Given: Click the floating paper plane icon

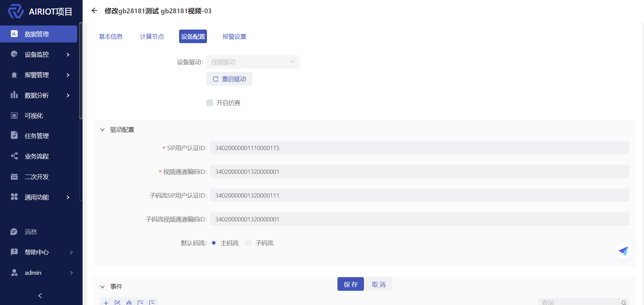Looking at the screenshot, I should click(x=624, y=251).
